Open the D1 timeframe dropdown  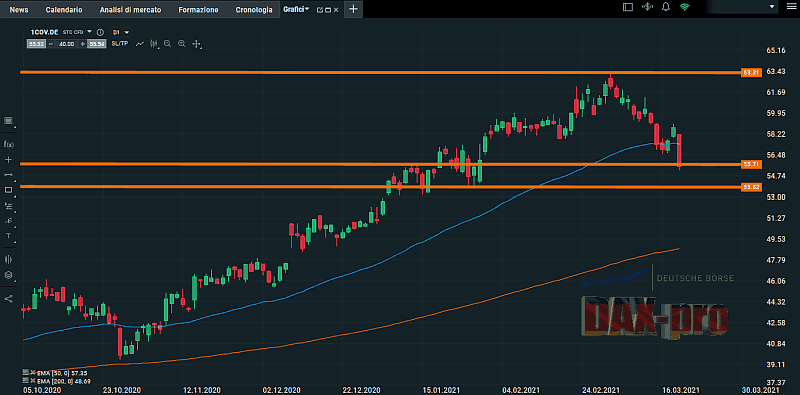pyautogui.click(x=121, y=32)
